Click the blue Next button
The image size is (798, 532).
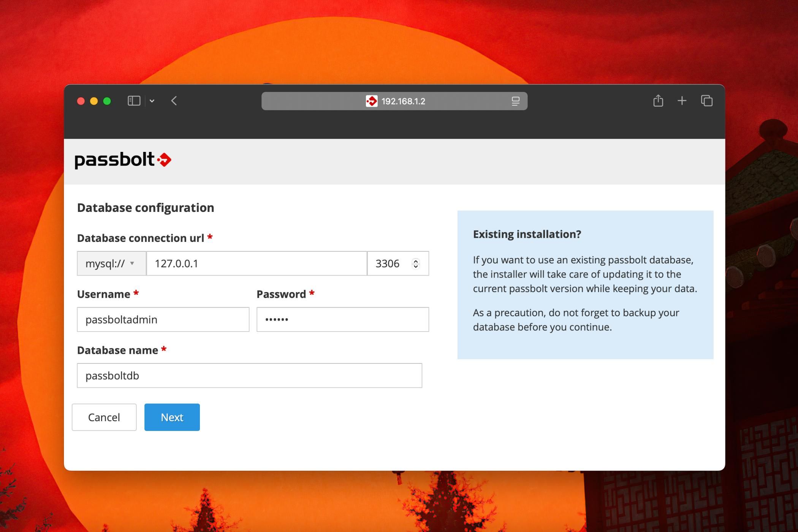[172, 417]
